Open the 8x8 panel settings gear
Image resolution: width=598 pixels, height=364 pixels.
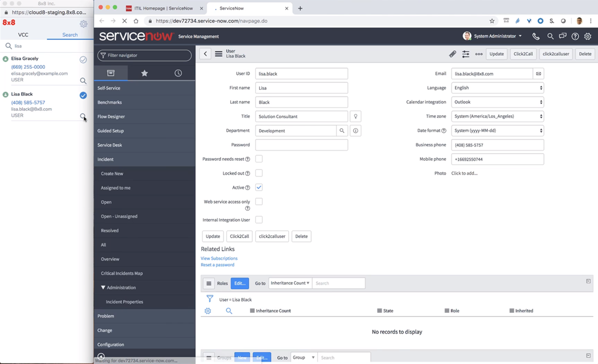[83, 24]
